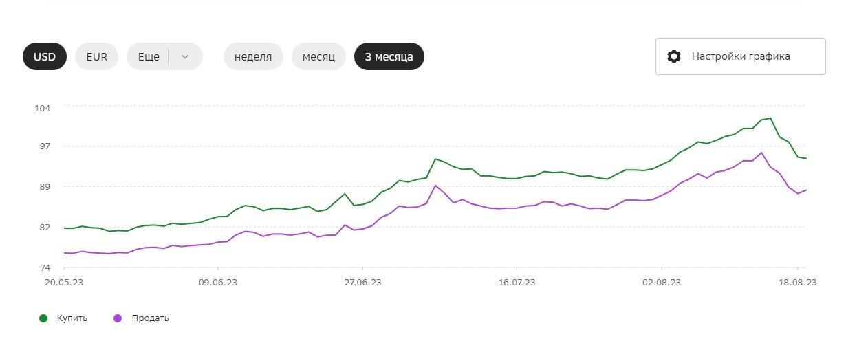Click the chevron arrow beside Еще
This screenshot has width=868, height=341.
185,56
